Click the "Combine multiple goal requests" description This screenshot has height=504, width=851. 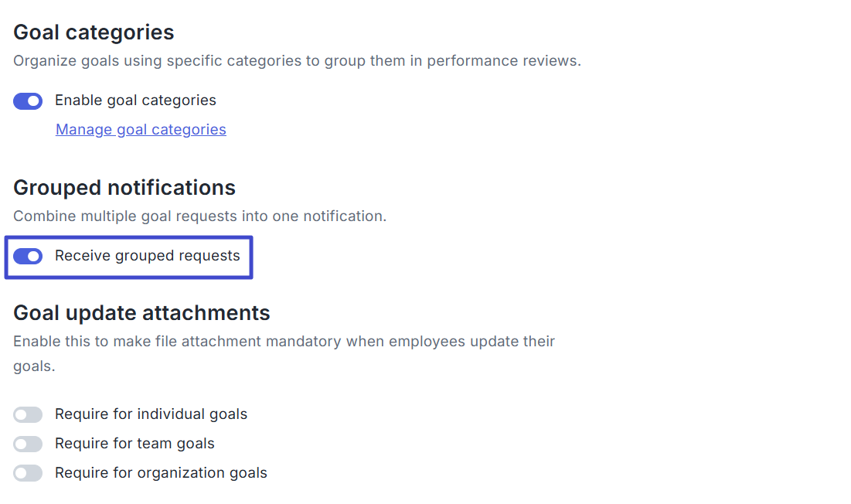coord(199,216)
